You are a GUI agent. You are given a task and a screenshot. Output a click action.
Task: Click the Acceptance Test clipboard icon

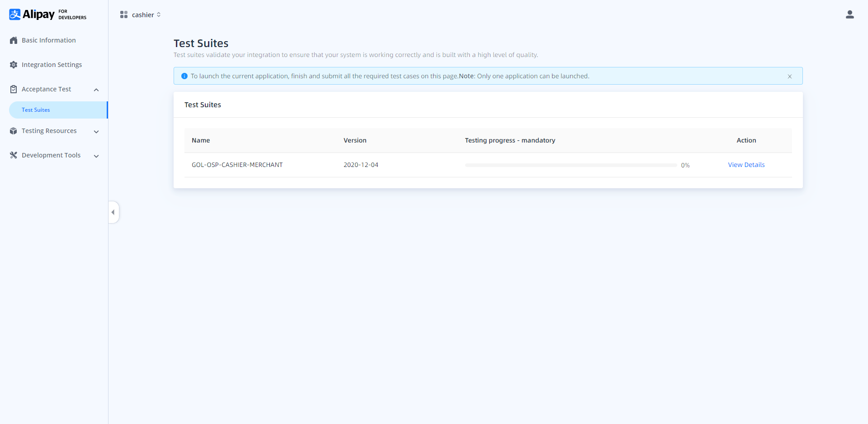coord(14,89)
